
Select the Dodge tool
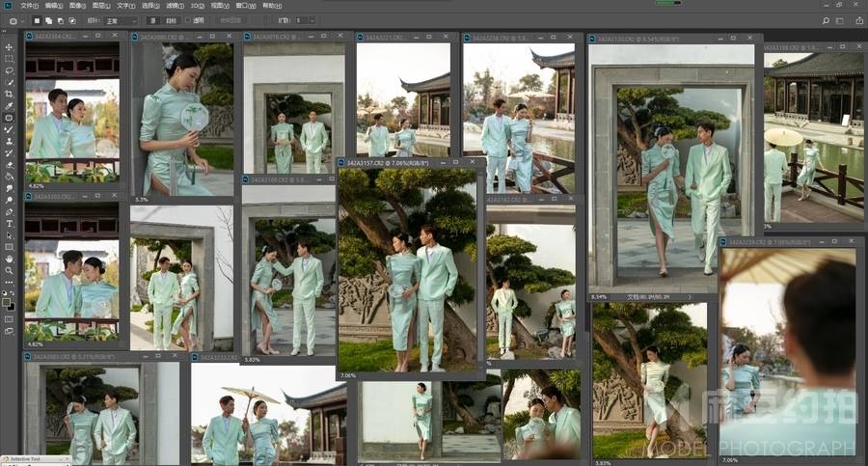(x=9, y=200)
